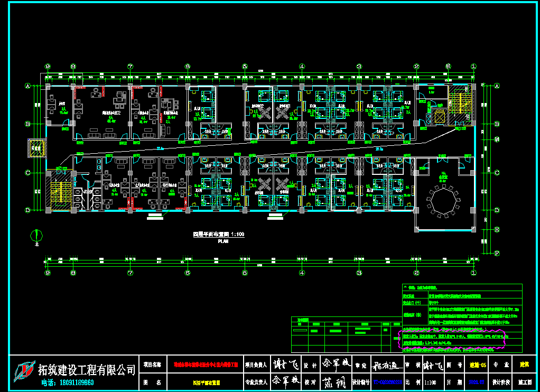
Task: Select the company logo in the title block
Action: click(22, 373)
